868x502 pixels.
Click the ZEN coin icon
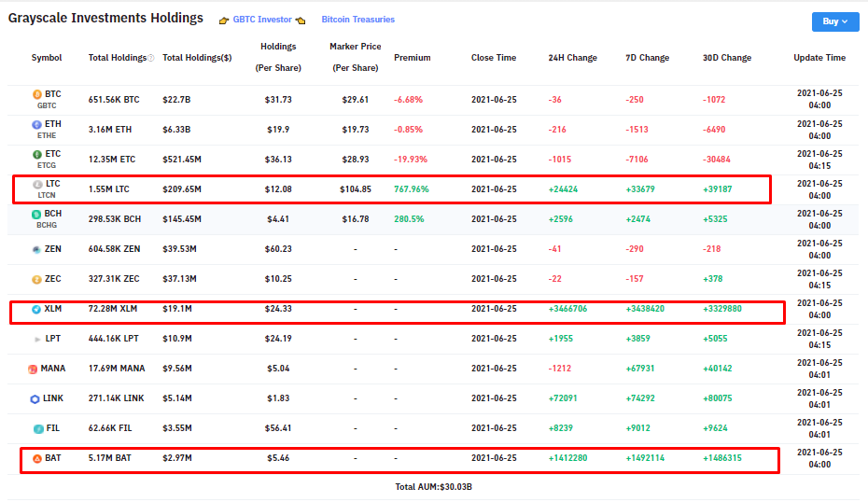pyautogui.click(x=36, y=250)
